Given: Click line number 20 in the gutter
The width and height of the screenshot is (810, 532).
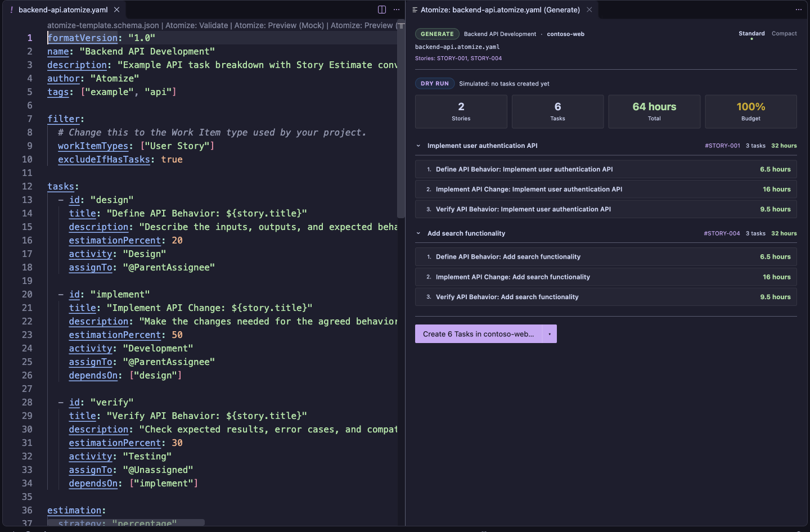Looking at the screenshot, I should [27, 294].
